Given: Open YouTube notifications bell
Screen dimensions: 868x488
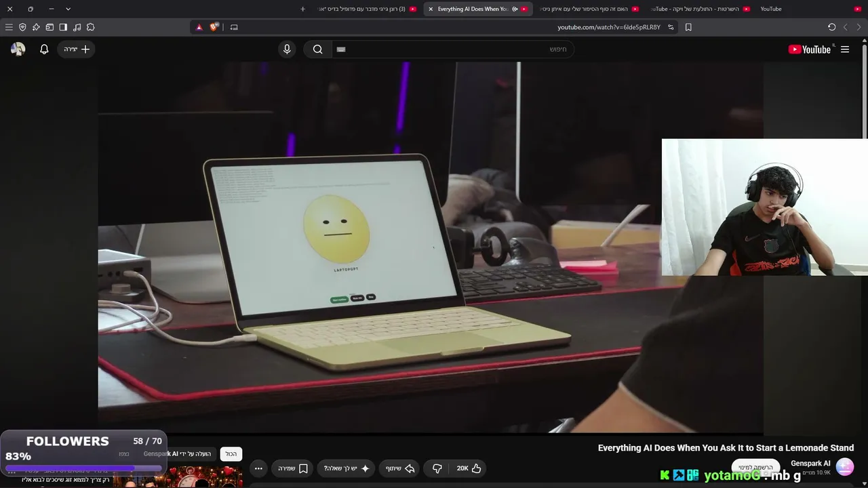Looking at the screenshot, I should click(44, 49).
